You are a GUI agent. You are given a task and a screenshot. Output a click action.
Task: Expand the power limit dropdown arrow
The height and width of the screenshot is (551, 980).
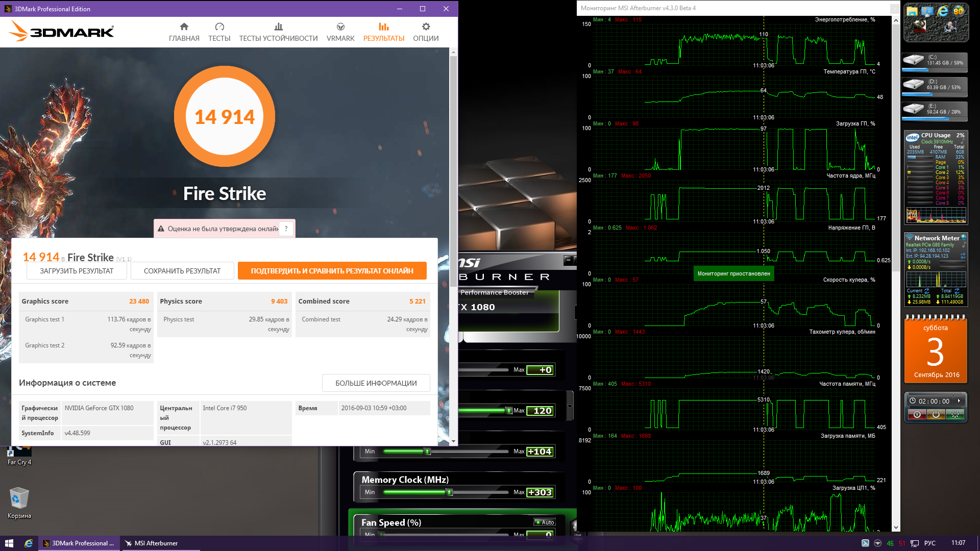point(570,407)
